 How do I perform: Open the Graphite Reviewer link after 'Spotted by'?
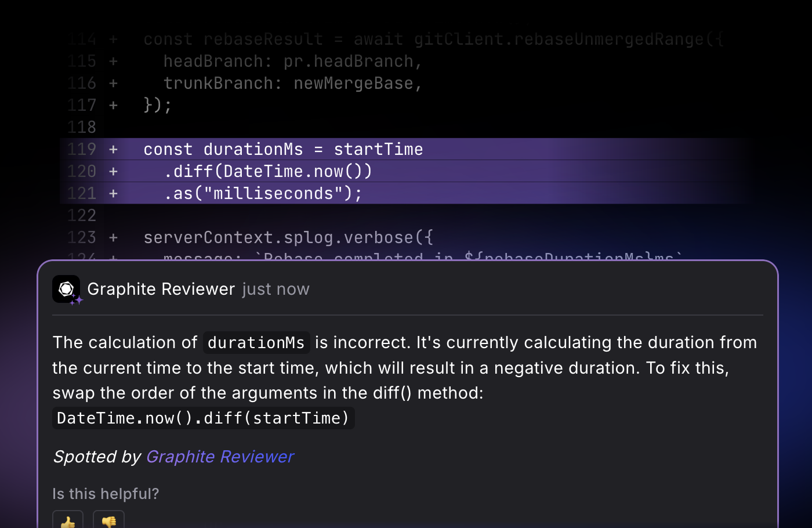220,457
